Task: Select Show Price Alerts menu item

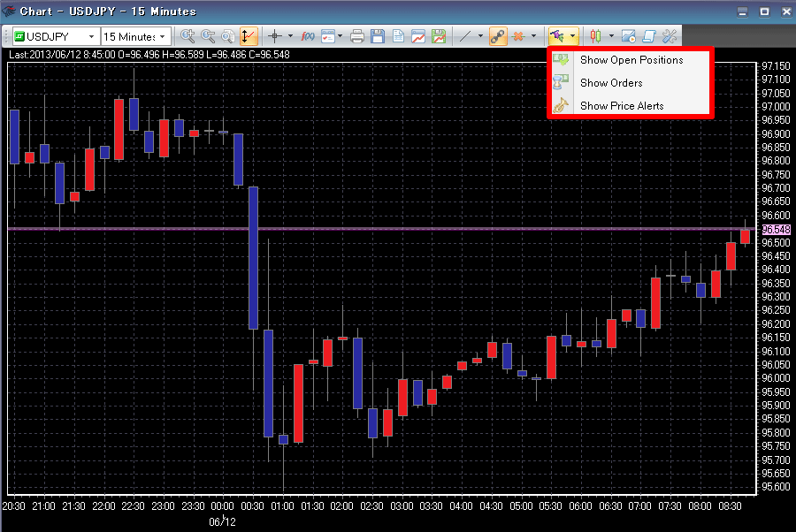Action: 631,105
